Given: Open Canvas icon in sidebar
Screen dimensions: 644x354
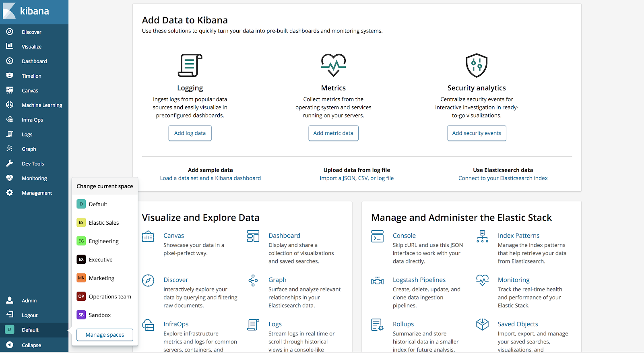Looking at the screenshot, I should point(10,90).
